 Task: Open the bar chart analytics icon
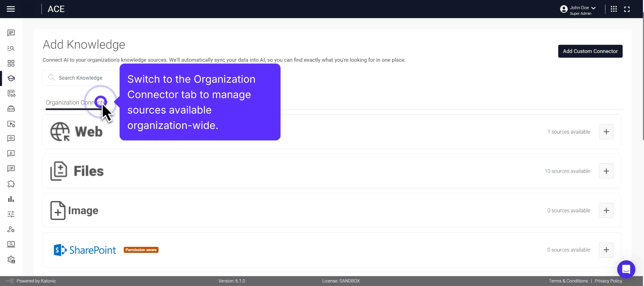click(11, 199)
